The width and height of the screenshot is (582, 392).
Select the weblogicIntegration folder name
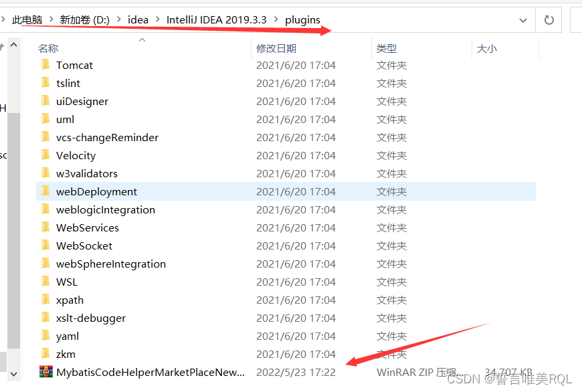106,210
